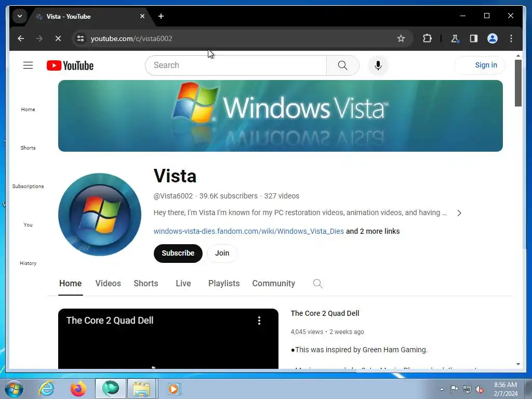Click the browser forward arrow

39,38
